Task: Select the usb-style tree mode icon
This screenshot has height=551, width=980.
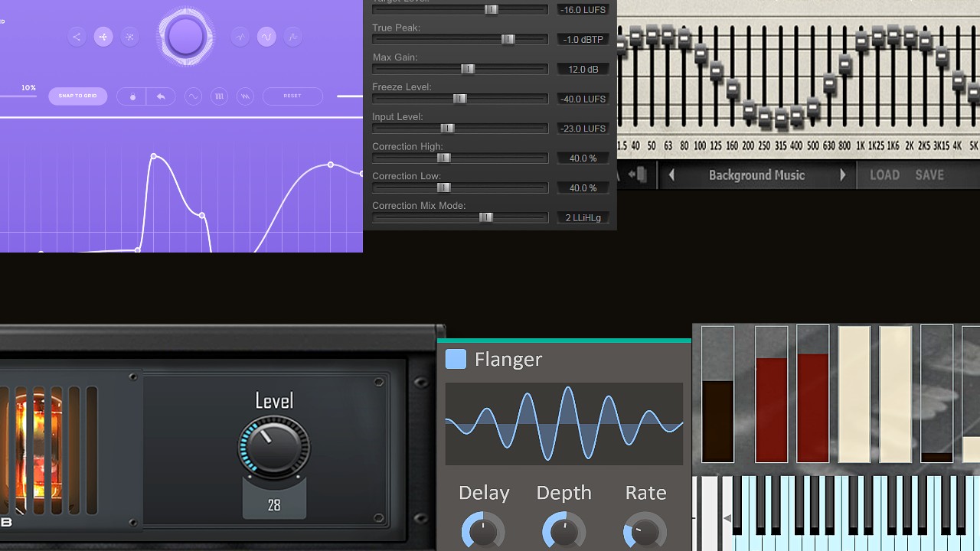Action: (103, 37)
